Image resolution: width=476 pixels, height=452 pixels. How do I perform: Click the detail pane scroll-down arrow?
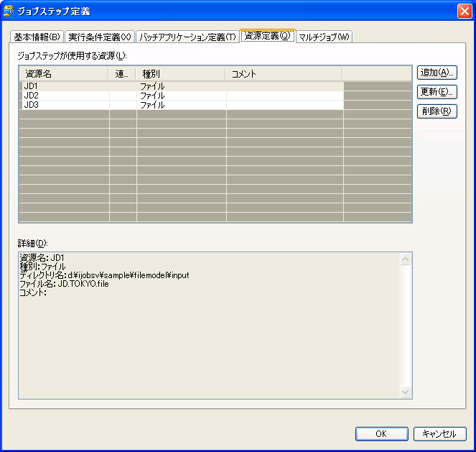[x=405, y=392]
